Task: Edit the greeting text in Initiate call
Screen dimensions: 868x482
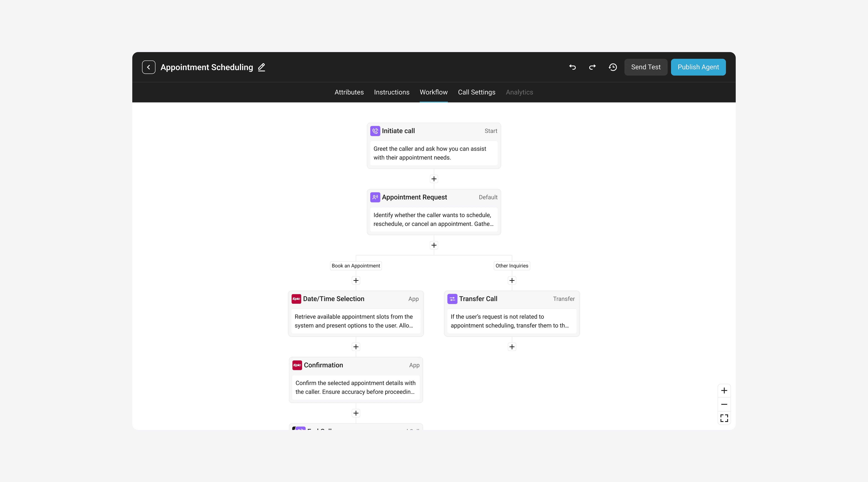Action: click(434, 153)
